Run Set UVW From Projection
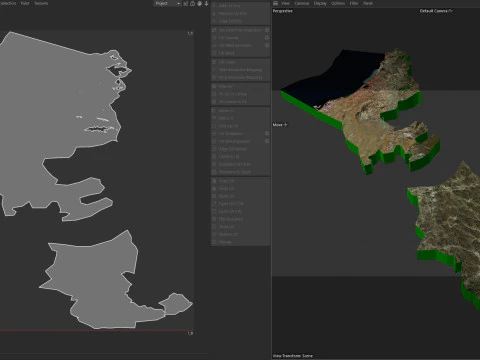Screen dimensions: 480x360 [237, 30]
